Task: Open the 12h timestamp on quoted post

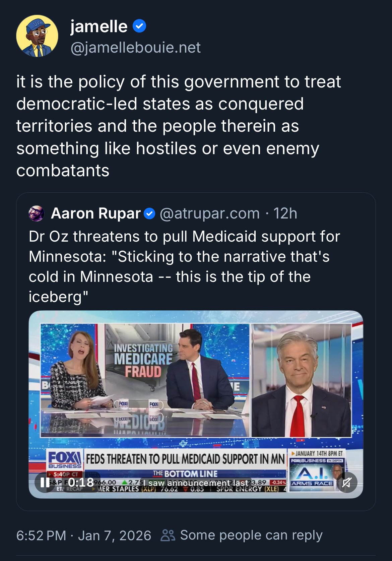Action: 285,213
